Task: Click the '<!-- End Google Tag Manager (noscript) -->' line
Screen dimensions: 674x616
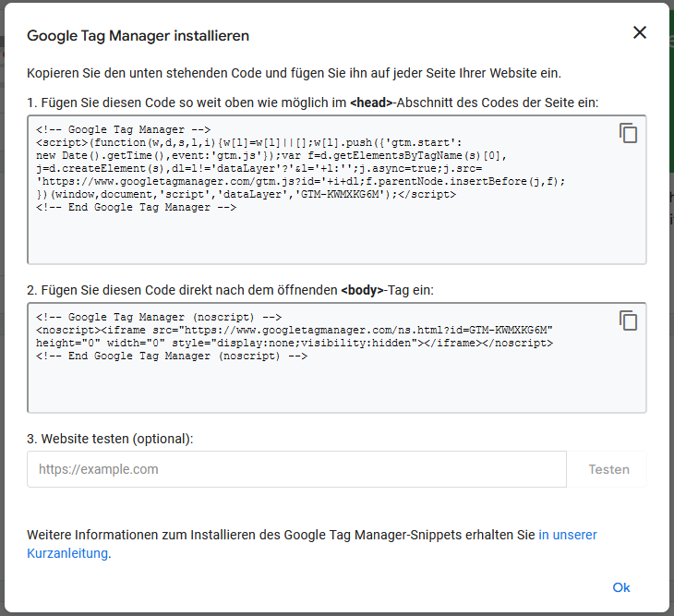Action: pyautogui.click(x=172, y=356)
